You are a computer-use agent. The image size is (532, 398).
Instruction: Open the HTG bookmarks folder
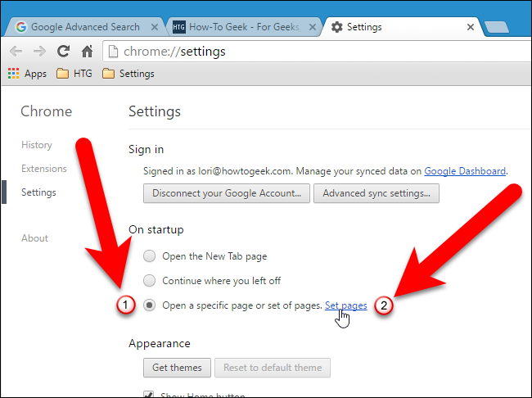click(74, 74)
